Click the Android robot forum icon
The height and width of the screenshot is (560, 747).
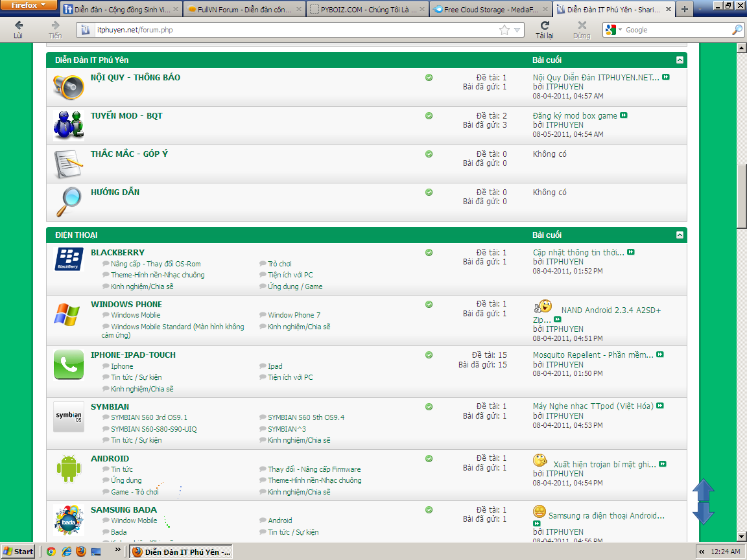click(68, 469)
